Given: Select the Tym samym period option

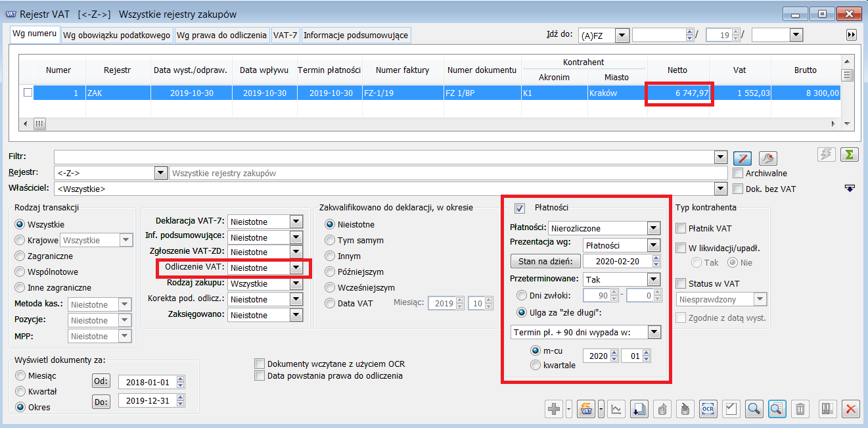Looking at the screenshot, I should (330, 240).
